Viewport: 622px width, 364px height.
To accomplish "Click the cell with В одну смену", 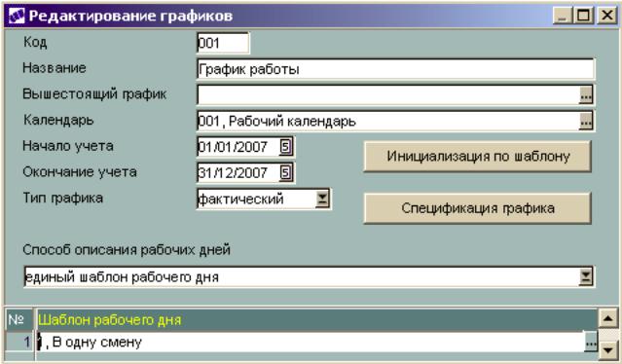I will pyautogui.click(x=311, y=342).
